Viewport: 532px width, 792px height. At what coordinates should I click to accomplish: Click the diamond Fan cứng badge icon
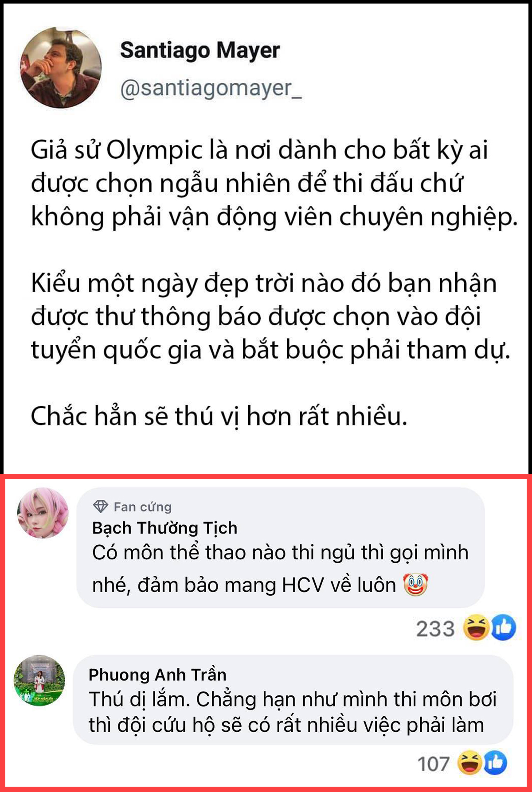pyautogui.click(x=101, y=506)
